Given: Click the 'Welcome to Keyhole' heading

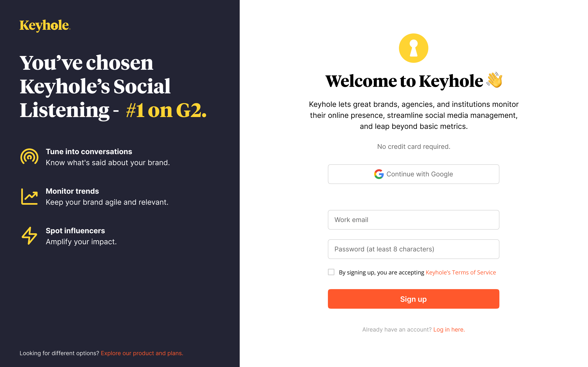Looking at the screenshot, I should 413,81.
